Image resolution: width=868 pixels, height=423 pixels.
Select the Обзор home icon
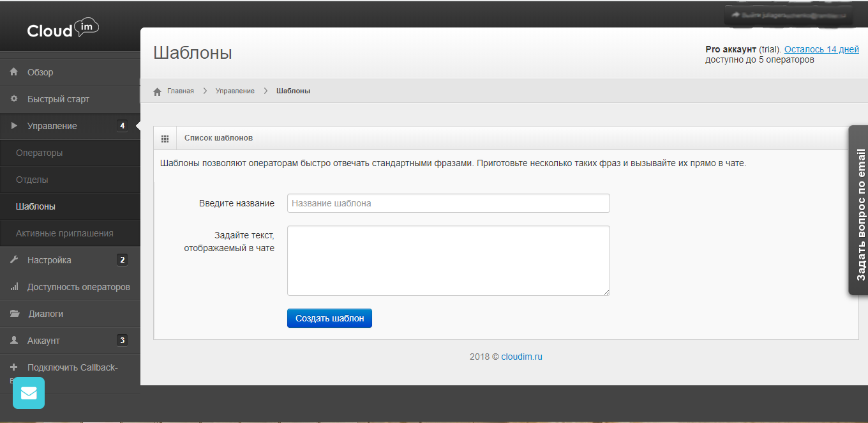(x=13, y=72)
